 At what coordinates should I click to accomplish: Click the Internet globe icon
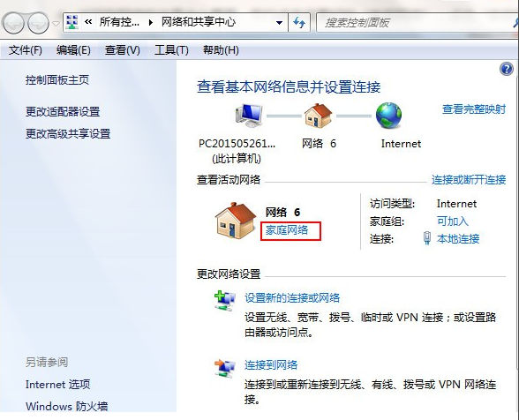(x=389, y=116)
